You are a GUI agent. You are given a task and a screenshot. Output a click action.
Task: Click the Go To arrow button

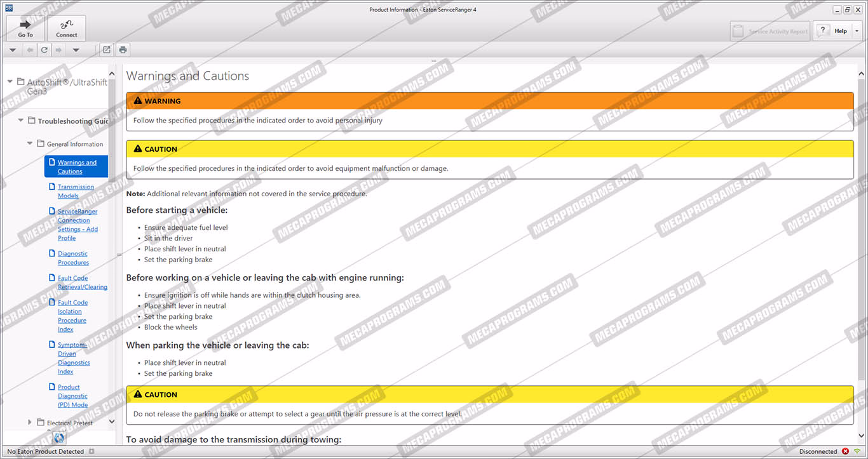(x=25, y=28)
